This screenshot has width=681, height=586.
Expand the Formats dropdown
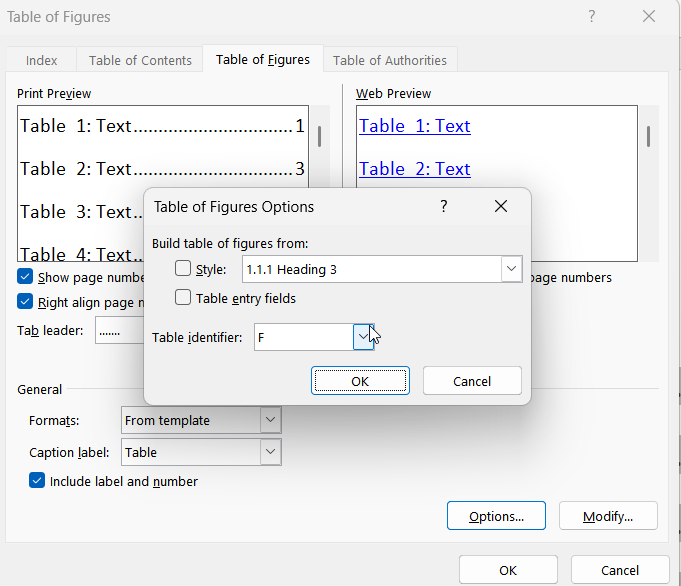(x=270, y=420)
